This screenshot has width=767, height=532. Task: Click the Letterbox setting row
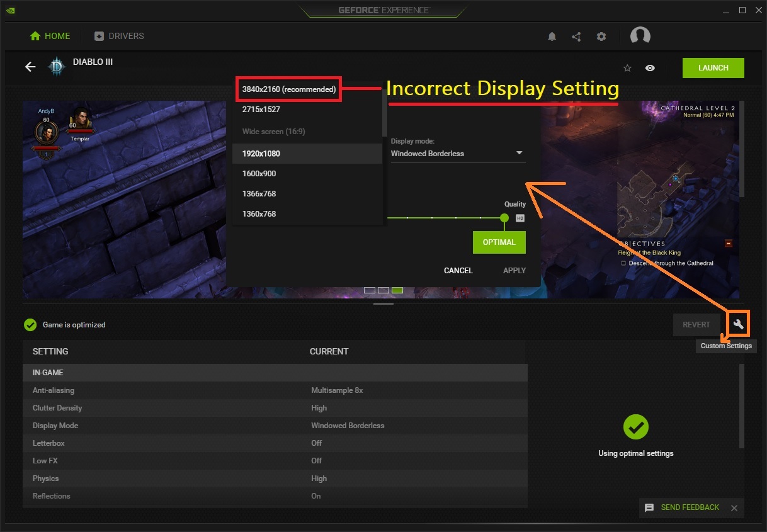(x=275, y=443)
